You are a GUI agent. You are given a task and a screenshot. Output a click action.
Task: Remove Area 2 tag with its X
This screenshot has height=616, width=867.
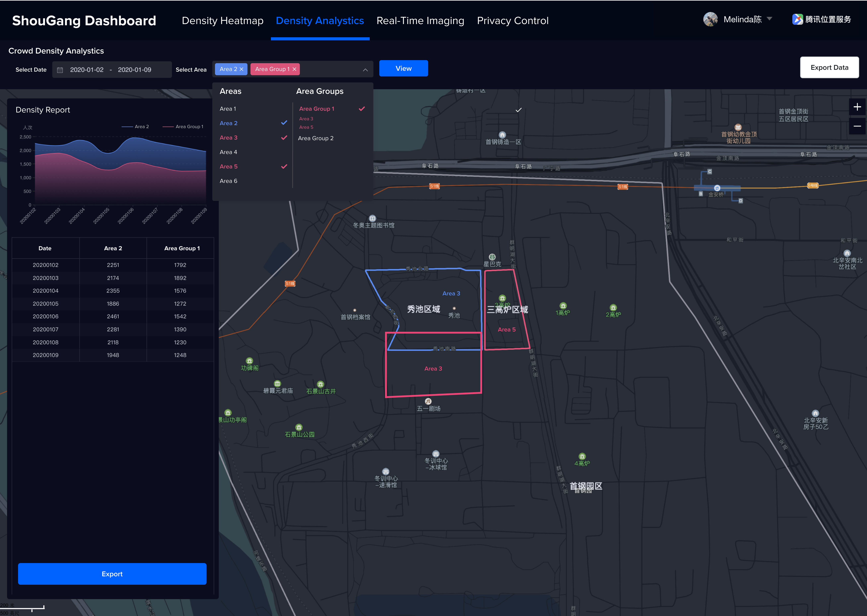coord(241,69)
